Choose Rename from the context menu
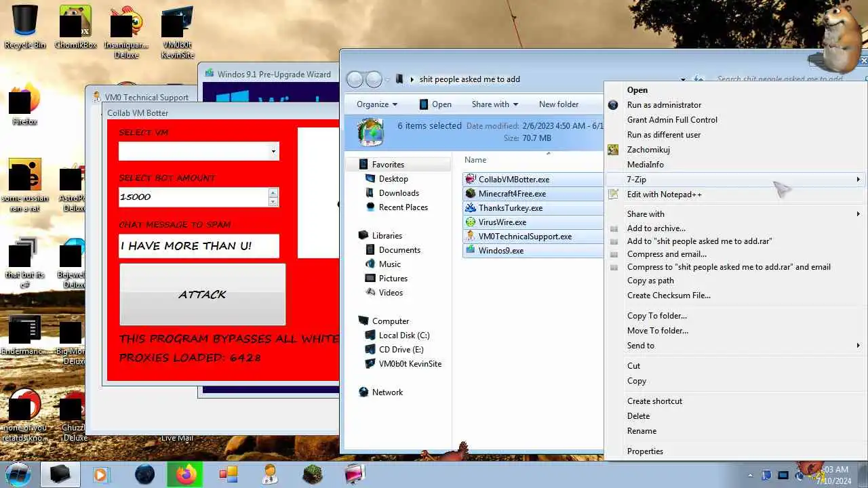Viewport: 868px width, 488px height. pos(735,431)
